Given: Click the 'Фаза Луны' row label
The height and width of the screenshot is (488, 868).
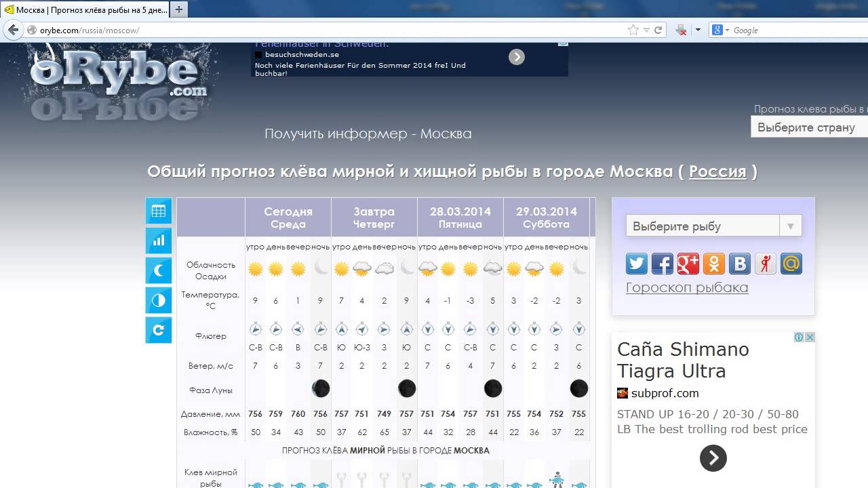Looking at the screenshot, I should pos(210,390).
